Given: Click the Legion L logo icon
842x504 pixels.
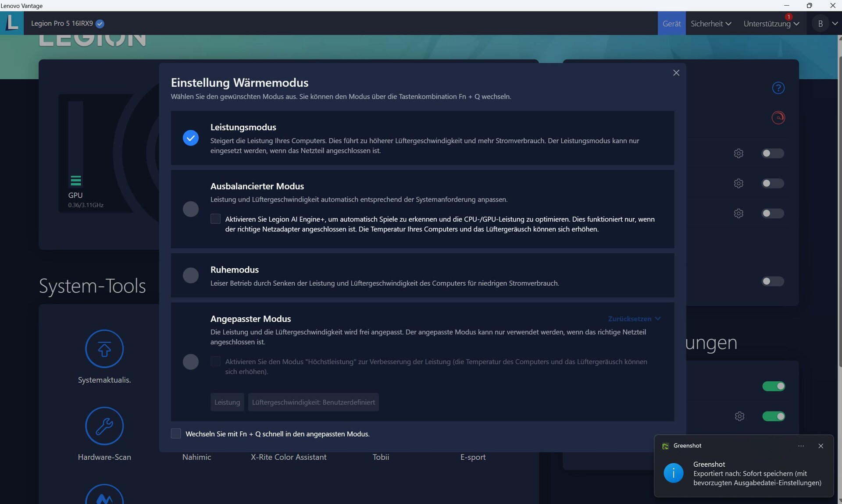Looking at the screenshot, I should 12,23.
